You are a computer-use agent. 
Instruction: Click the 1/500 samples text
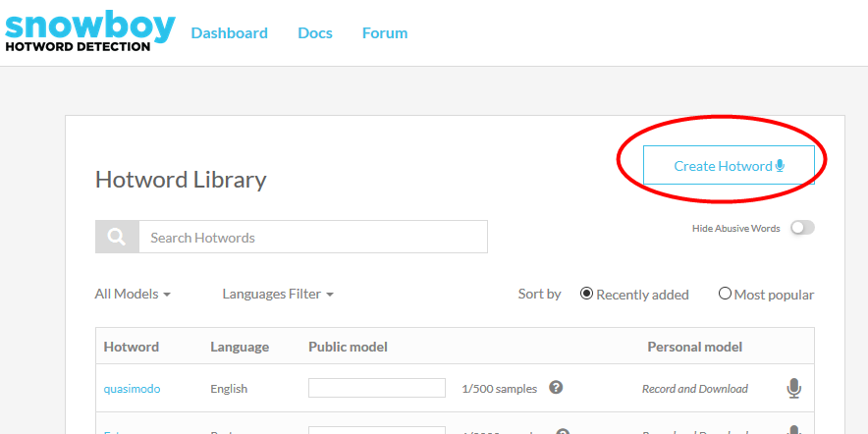pos(500,389)
